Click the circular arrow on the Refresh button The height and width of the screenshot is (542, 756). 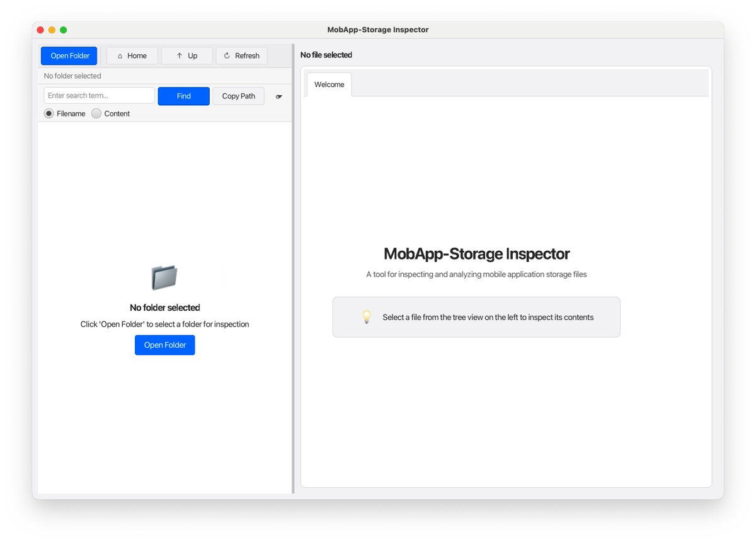(x=227, y=55)
